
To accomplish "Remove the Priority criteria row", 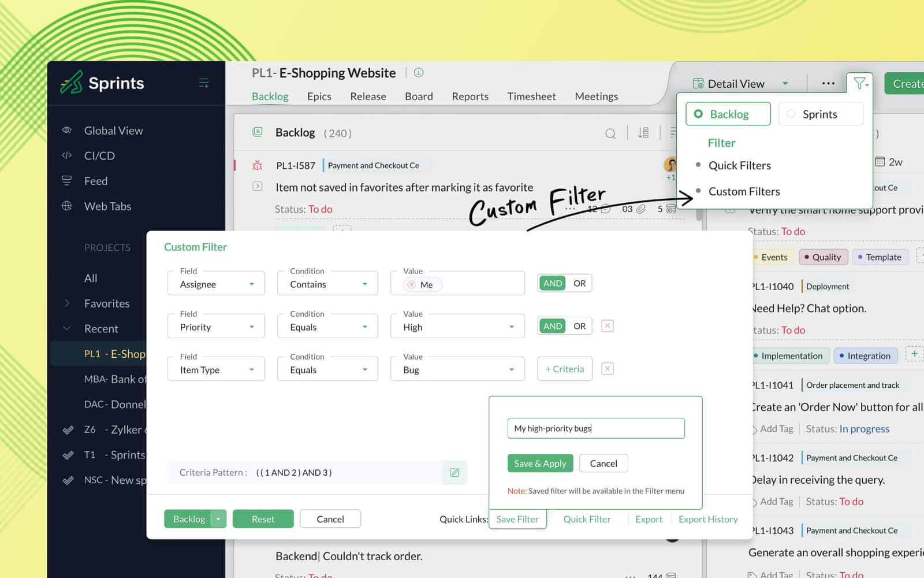I will coord(607,326).
